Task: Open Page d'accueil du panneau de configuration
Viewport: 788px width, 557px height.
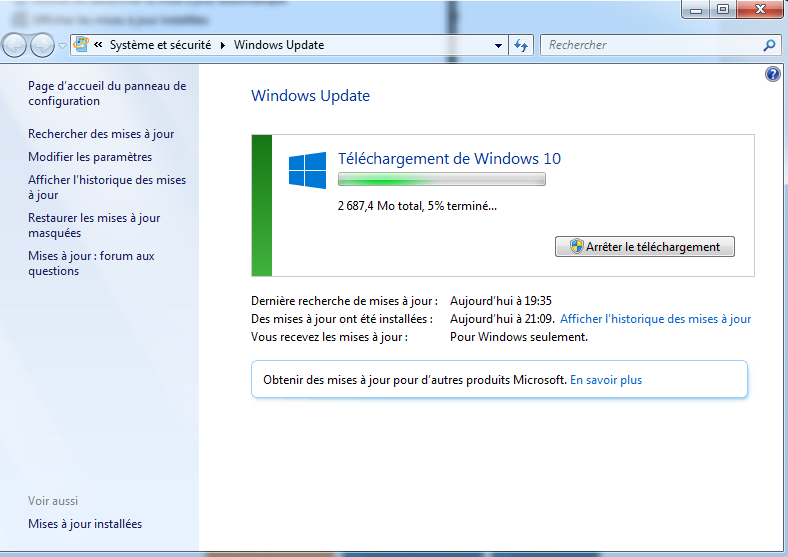Action: click(107, 94)
